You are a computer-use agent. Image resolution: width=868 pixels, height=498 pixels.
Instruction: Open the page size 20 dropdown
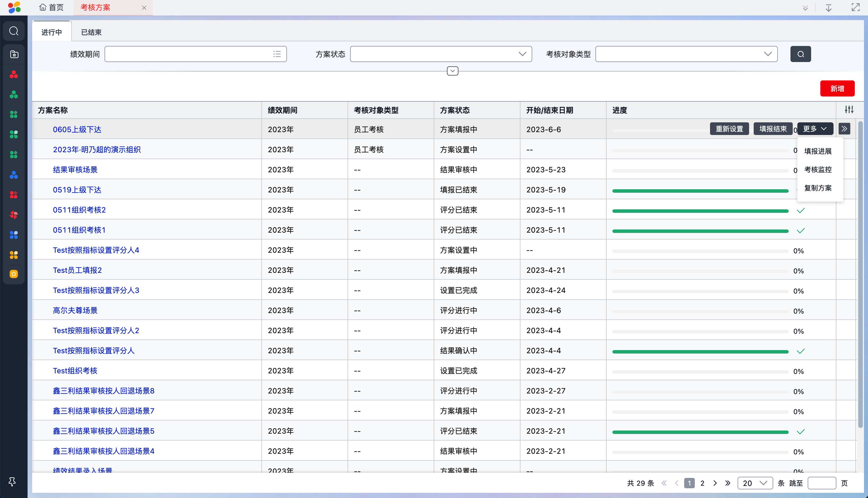(x=755, y=483)
